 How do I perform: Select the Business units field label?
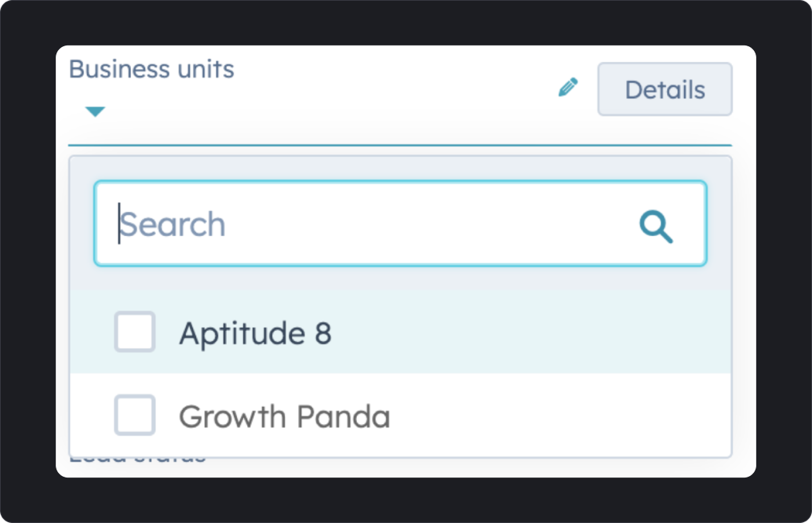pos(151,69)
